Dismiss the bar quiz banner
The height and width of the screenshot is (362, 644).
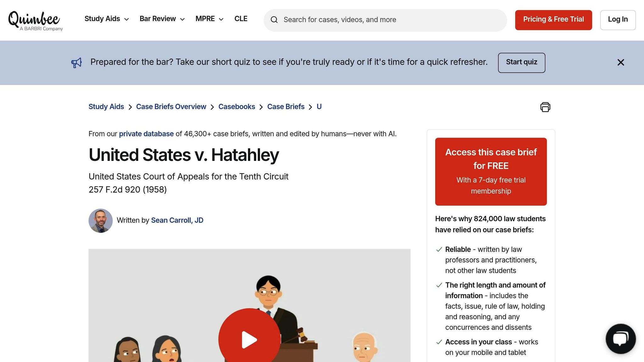621,63
